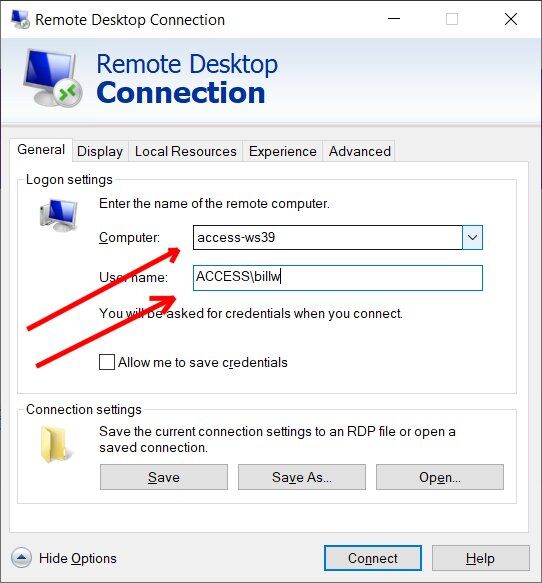This screenshot has width=542, height=583.
Task: Click the folder icon in Connection settings
Action: click(55, 444)
